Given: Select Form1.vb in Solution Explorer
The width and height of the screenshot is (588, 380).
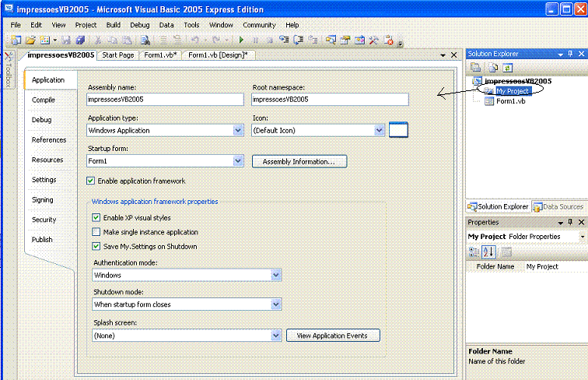Looking at the screenshot, I should coord(510,101).
